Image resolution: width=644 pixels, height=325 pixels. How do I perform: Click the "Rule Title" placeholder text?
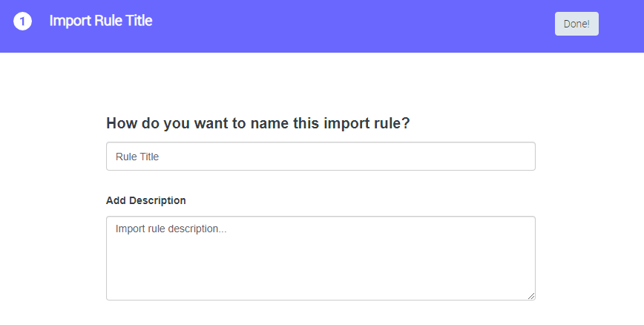point(137,157)
